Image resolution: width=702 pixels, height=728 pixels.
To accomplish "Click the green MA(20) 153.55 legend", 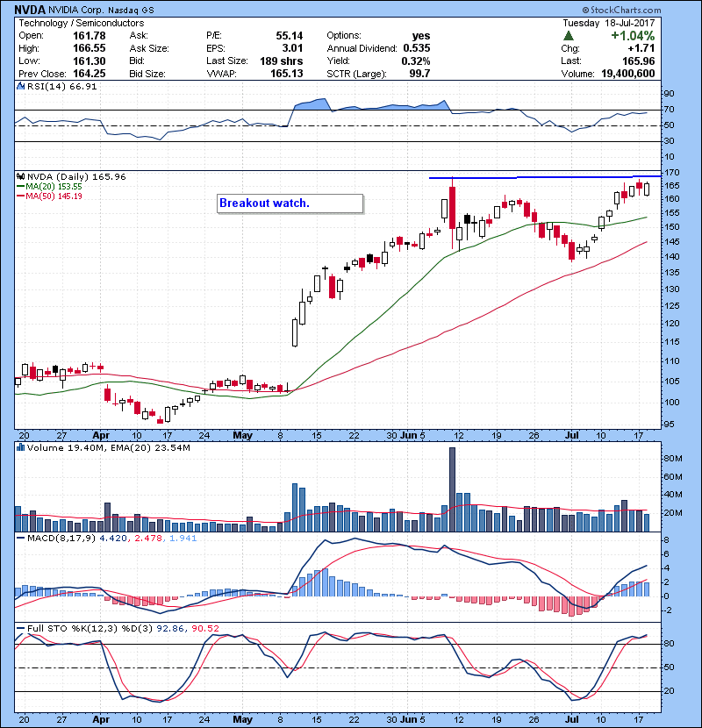I will 50,187.
